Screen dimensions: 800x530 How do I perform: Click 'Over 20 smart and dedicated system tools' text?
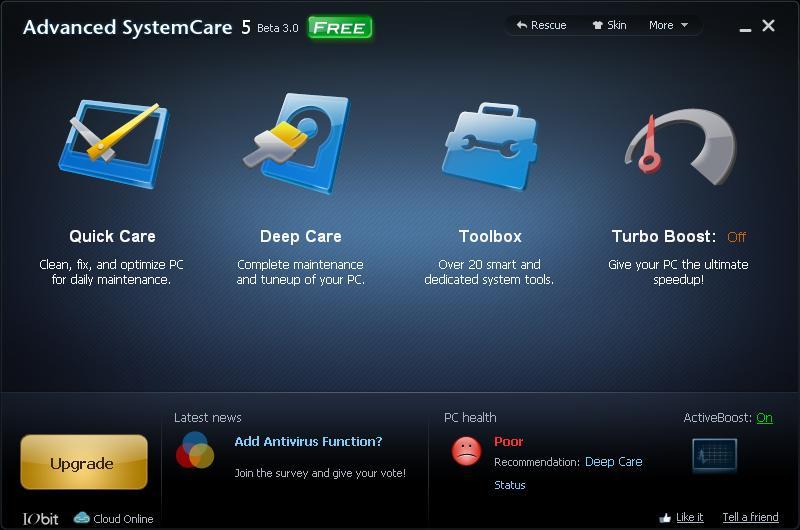tap(489, 272)
